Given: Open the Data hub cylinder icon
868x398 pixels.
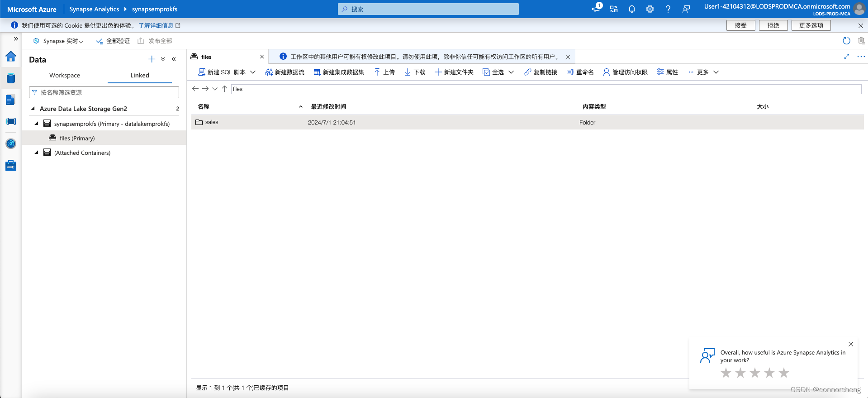Looking at the screenshot, I should coord(11,78).
